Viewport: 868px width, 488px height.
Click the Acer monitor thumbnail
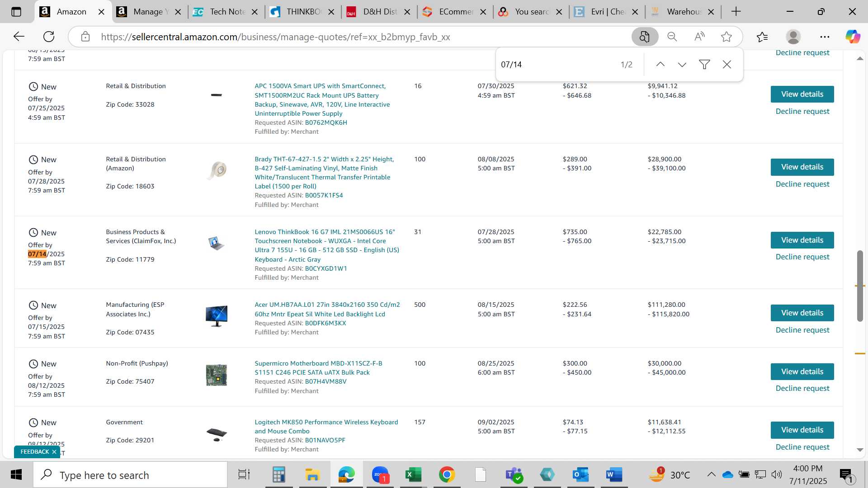[x=216, y=316]
